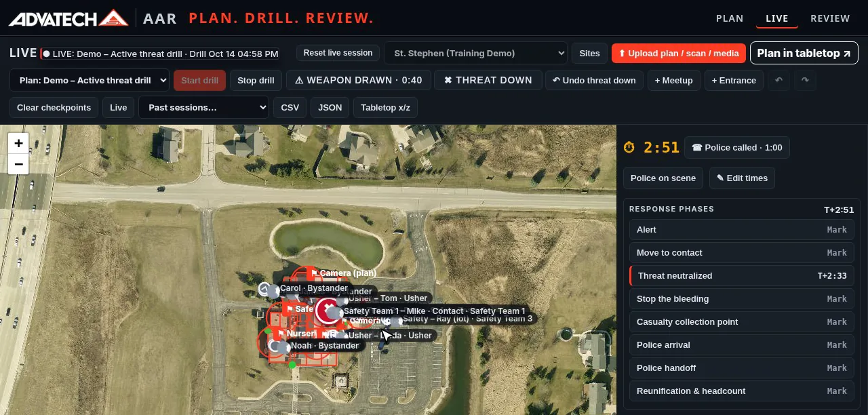Export session as CSV
This screenshot has height=415, width=868.
point(290,107)
